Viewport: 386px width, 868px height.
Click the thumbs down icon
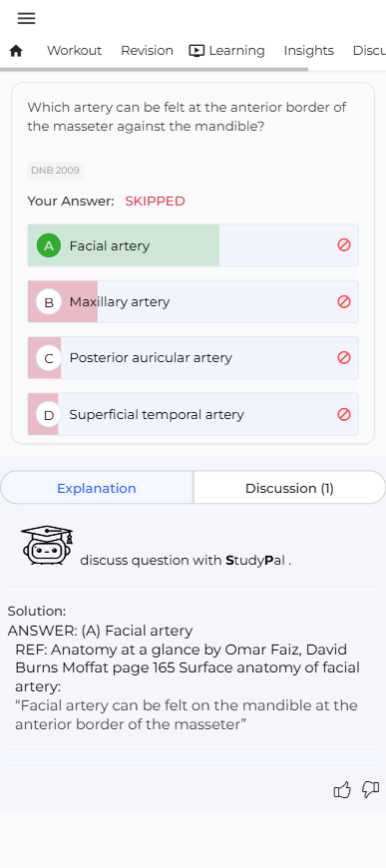[370, 789]
